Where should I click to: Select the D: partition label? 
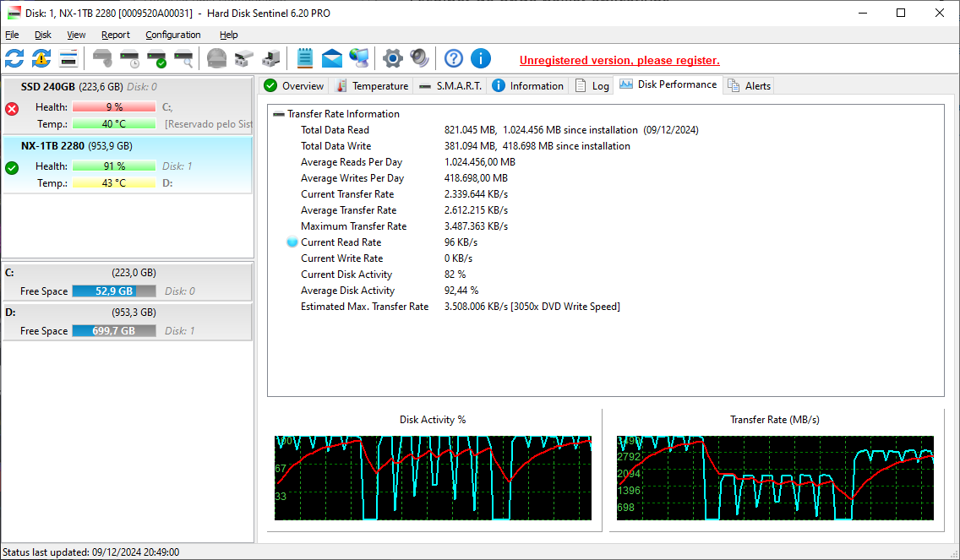coord(10,313)
